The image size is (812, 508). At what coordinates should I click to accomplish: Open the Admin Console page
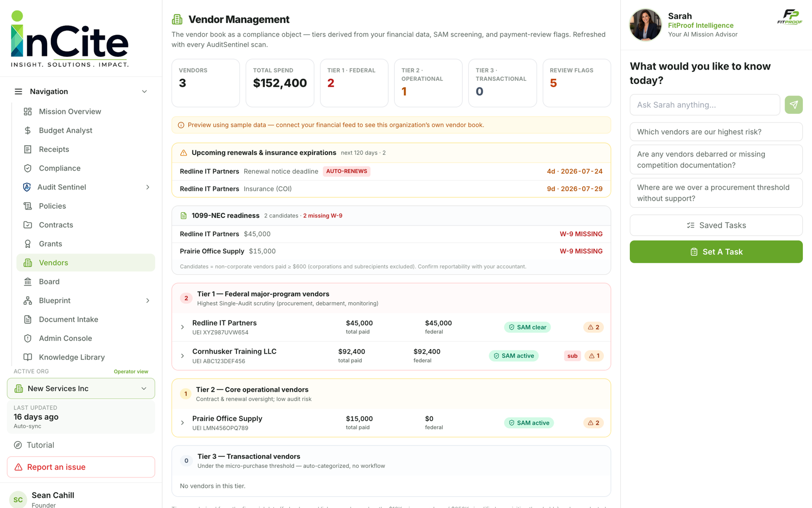[86, 338]
